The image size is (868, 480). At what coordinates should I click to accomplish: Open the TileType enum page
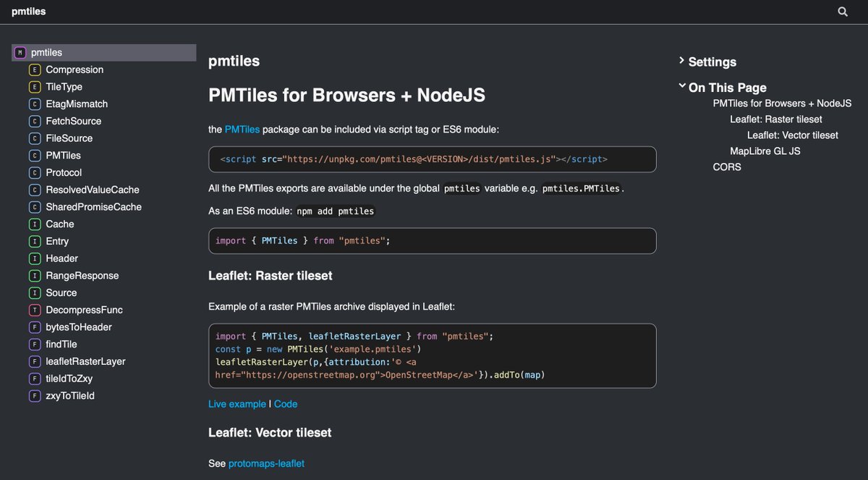pos(64,87)
